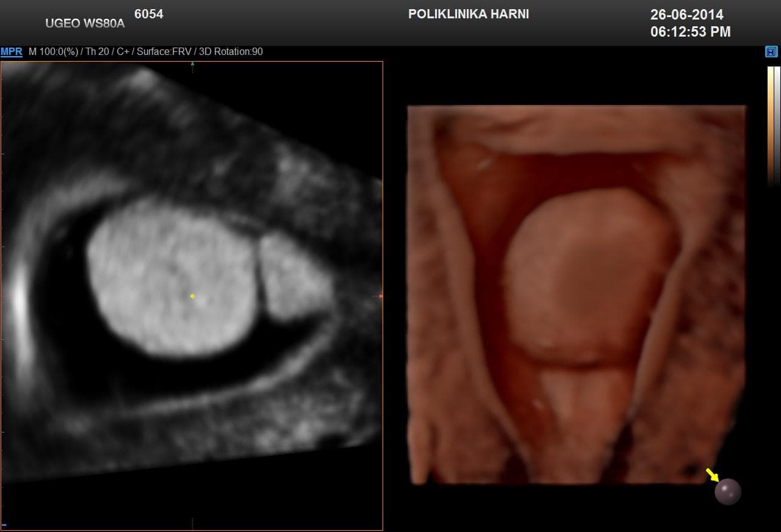Click the yellow center point in MPR view
This screenshot has height=532, width=781.
click(x=192, y=297)
